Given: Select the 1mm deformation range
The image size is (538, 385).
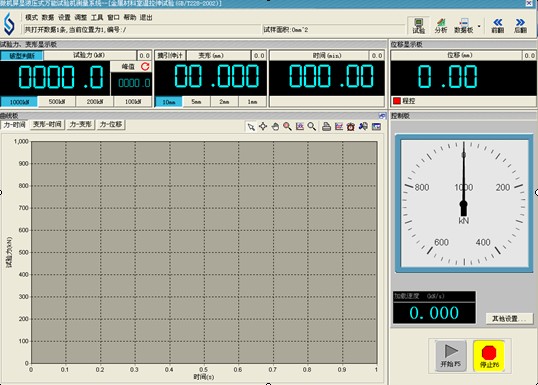Looking at the screenshot, I should pos(252,102).
